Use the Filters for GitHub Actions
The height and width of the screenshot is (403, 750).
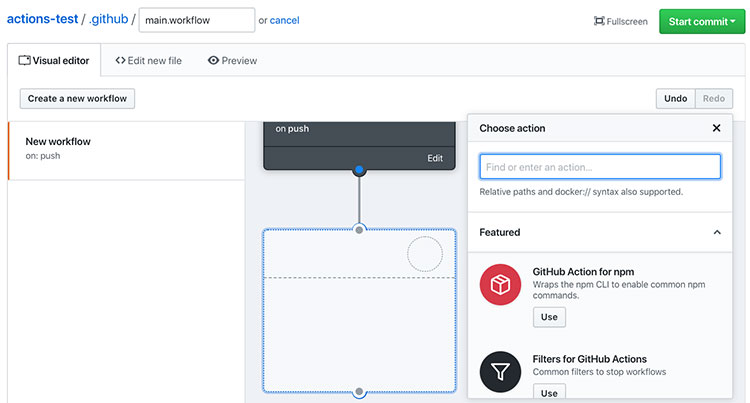[549, 392]
